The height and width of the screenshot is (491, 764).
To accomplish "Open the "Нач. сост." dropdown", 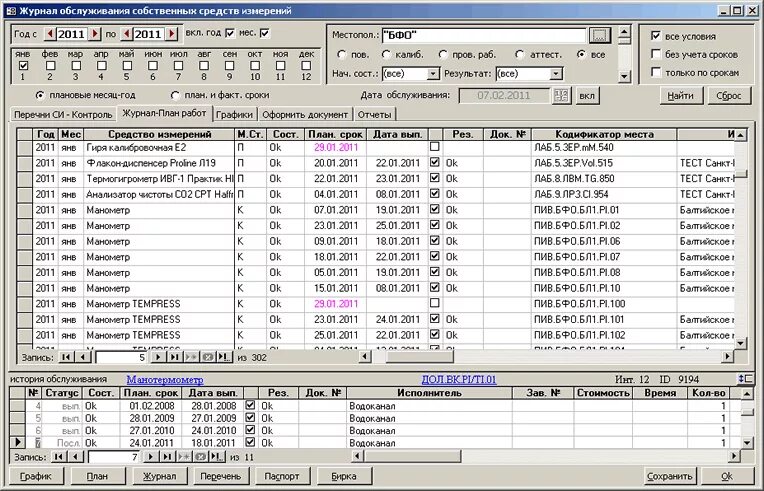I will click(x=433, y=74).
